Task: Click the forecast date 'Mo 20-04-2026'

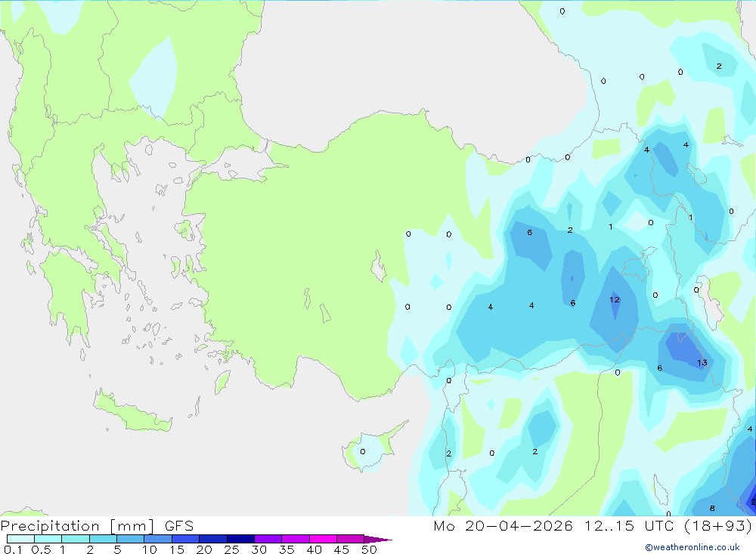Action: [503, 526]
